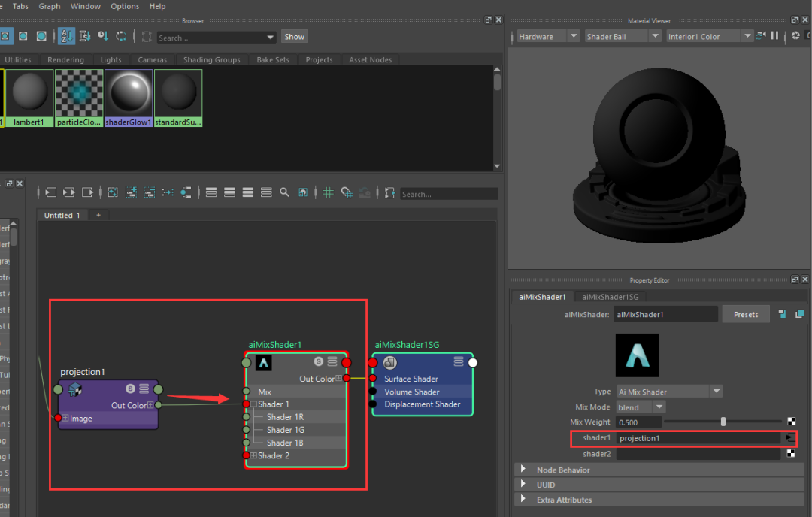
Task: Expand the UUID section
Action: point(523,484)
